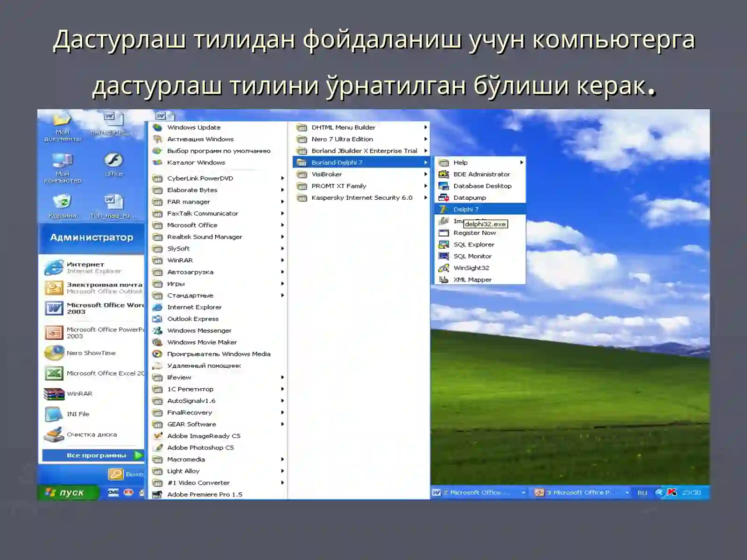Viewport: 747px width, 560px height.
Task: Click Microsoft Office Word taskbar button
Action: click(479, 492)
